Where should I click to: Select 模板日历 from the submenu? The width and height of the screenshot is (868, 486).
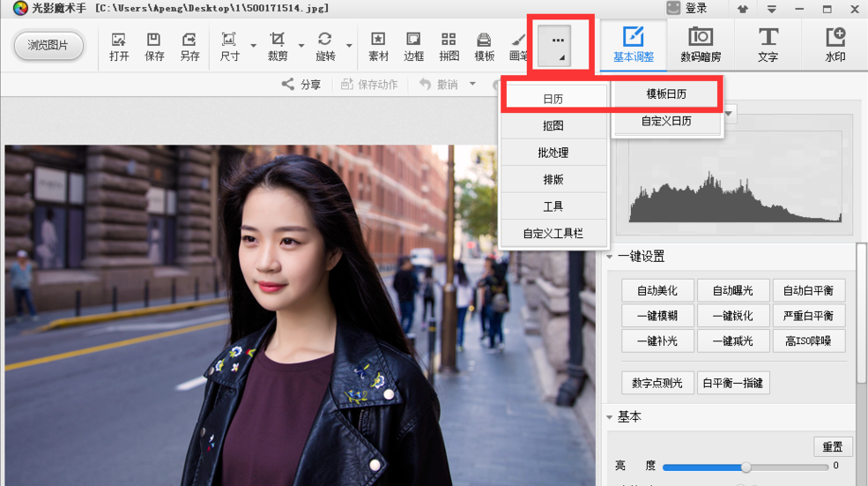(x=666, y=94)
